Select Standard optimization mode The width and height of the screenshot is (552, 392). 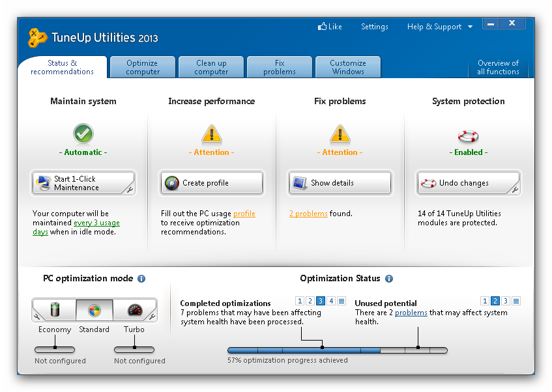click(94, 310)
